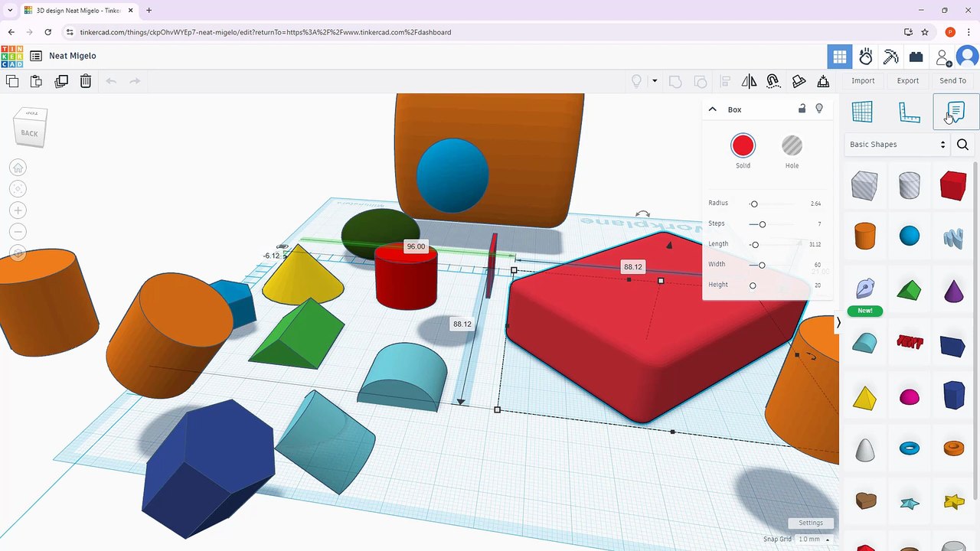Adjust the Length slider
This screenshot has width=980, height=551.
(755, 245)
